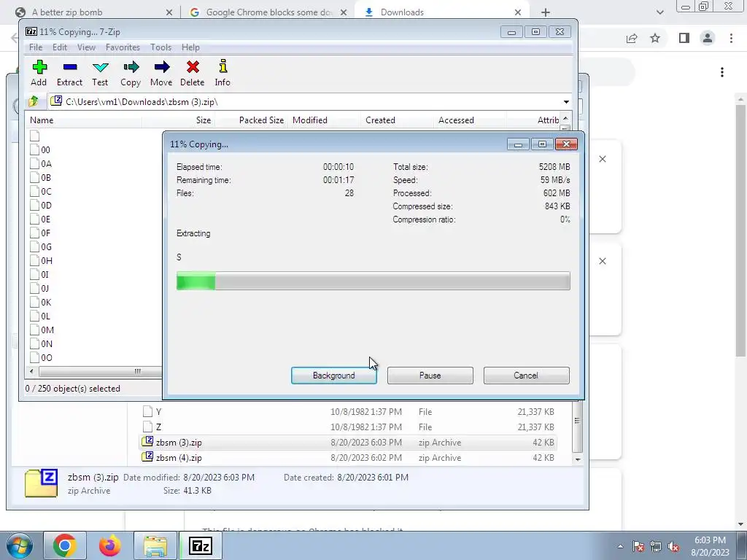Click the taskbar clock showing 6:03 PM

pyautogui.click(x=710, y=546)
